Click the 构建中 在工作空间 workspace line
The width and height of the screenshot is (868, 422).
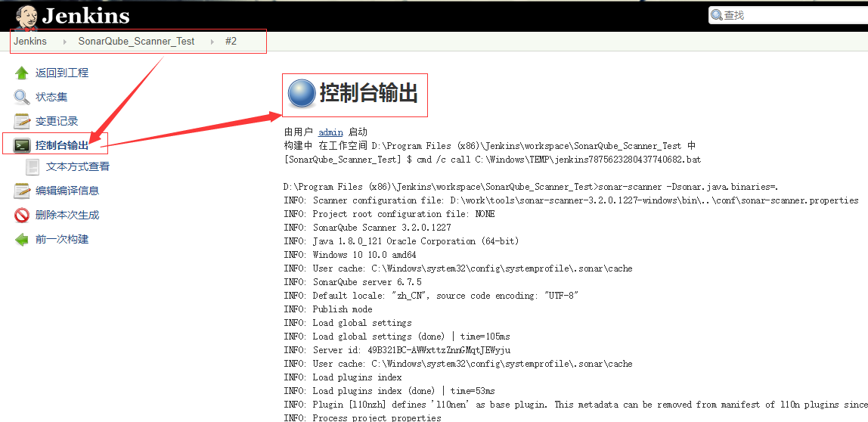489,146
